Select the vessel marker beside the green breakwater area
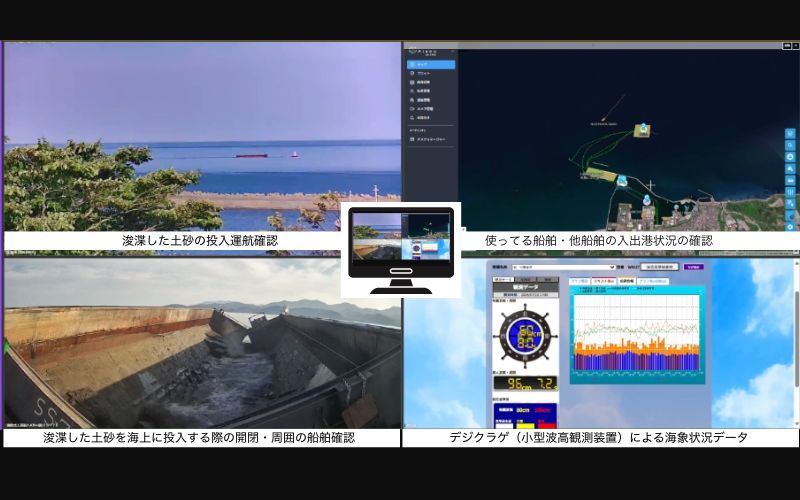 pos(621,181)
